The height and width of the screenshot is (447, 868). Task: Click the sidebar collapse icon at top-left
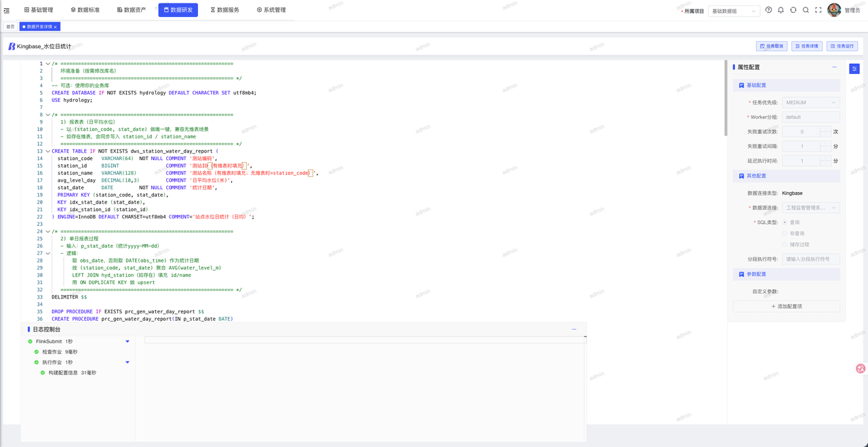pos(7,10)
